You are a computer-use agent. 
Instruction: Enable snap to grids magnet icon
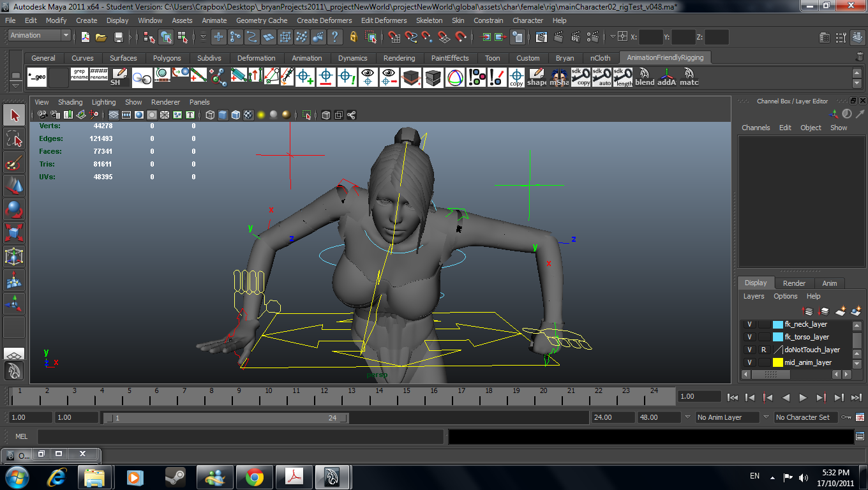pos(393,38)
